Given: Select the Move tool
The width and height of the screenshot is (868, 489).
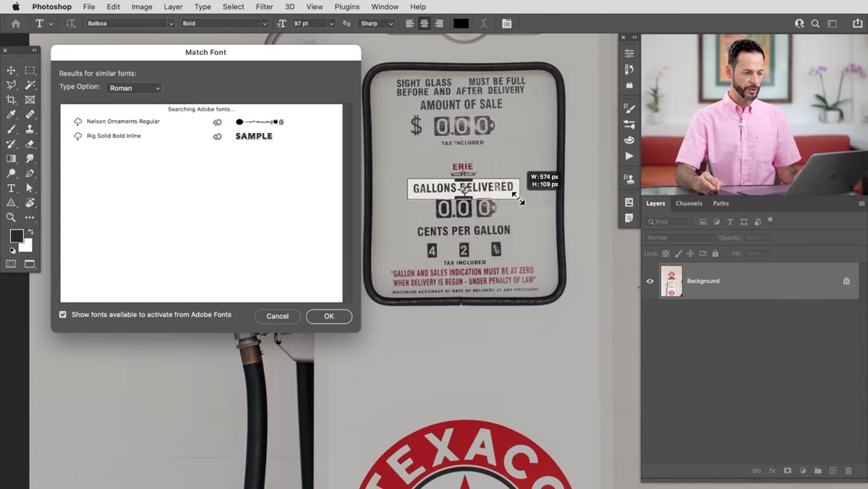Looking at the screenshot, I should (x=12, y=70).
